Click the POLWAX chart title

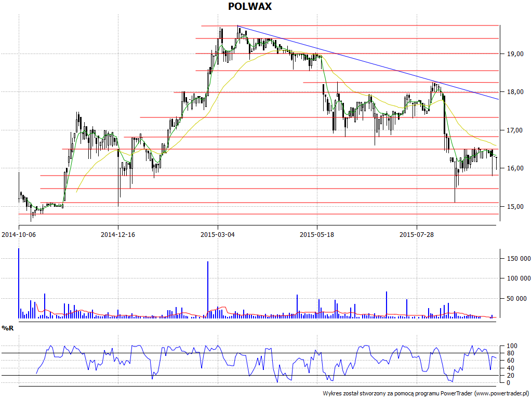click(250, 6)
